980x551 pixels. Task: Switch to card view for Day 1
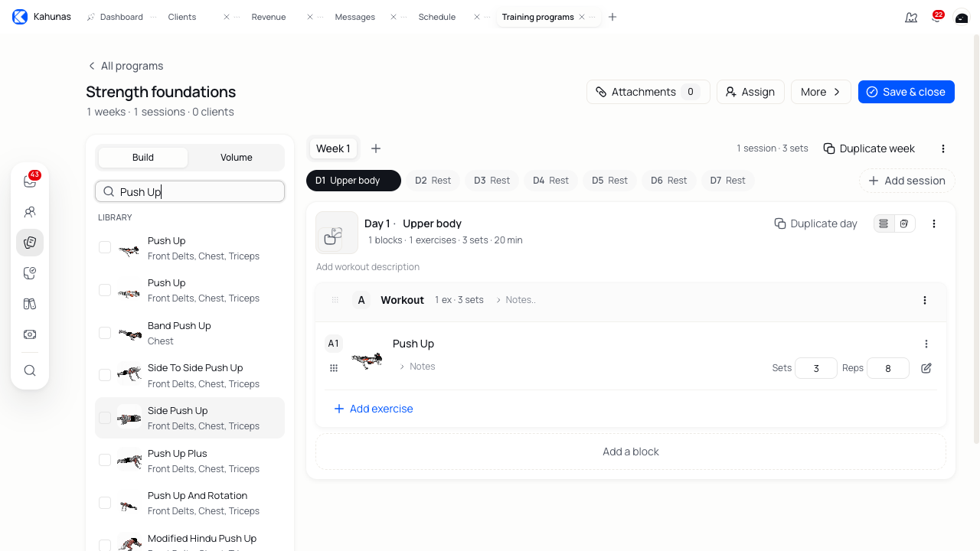[904, 223]
